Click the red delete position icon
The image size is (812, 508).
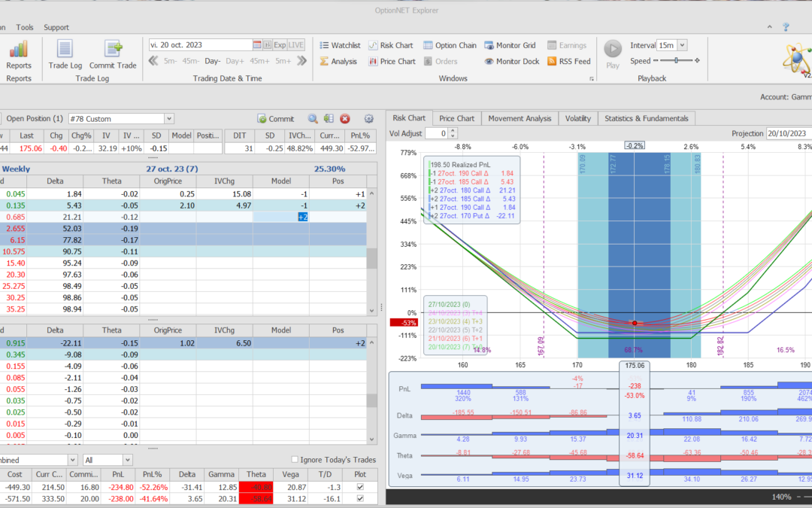[x=345, y=119]
